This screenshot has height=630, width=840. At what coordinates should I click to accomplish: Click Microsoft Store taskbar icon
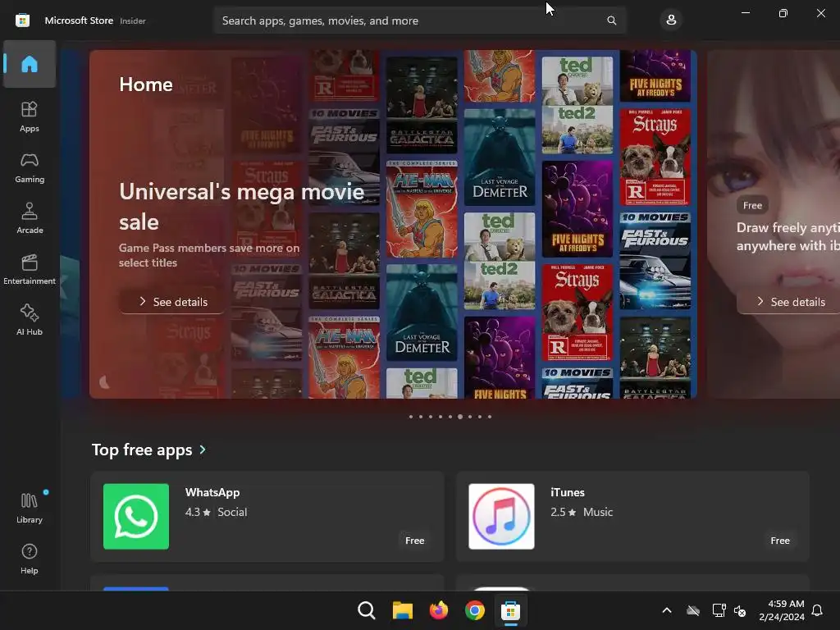pos(510,610)
